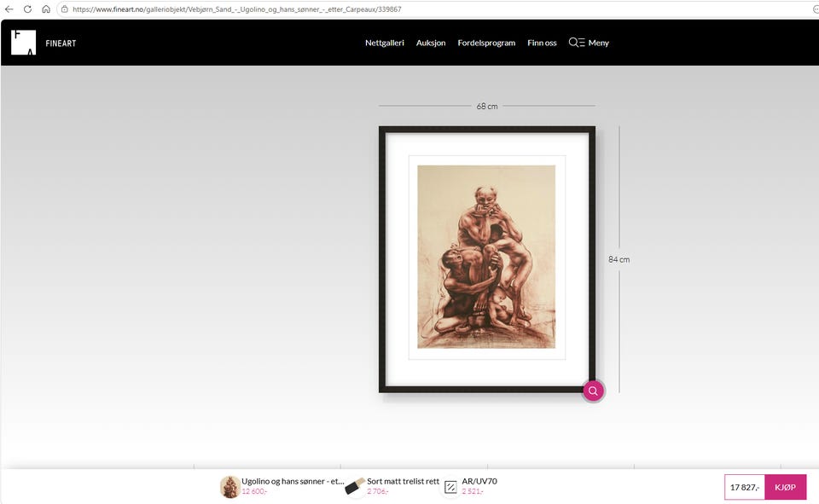Click the 2 706,- frame price
819x504 pixels.
tap(378, 491)
